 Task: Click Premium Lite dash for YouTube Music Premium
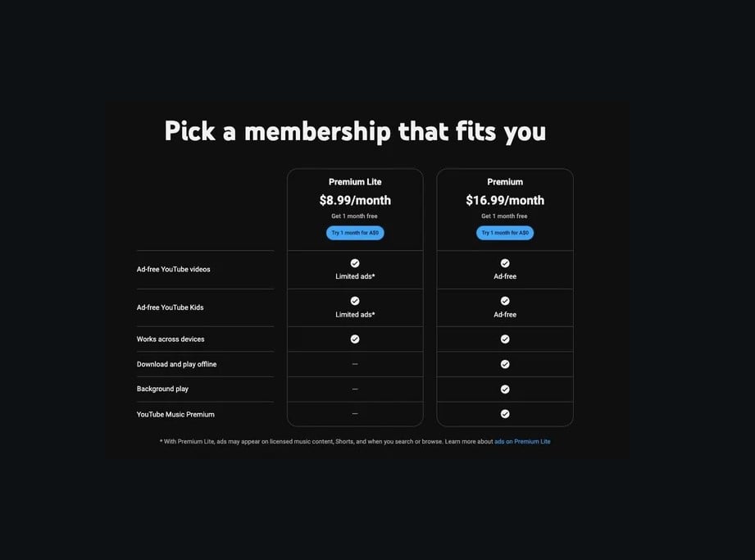click(x=355, y=413)
